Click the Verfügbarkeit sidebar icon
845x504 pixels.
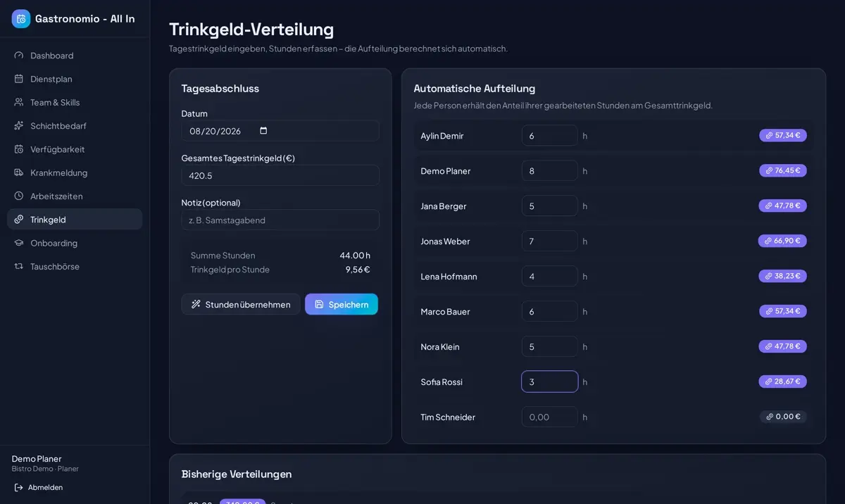click(x=19, y=149)
